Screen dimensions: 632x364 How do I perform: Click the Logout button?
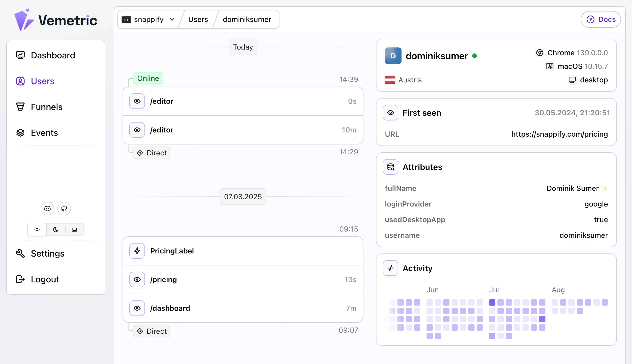click(x=45, y=279)
